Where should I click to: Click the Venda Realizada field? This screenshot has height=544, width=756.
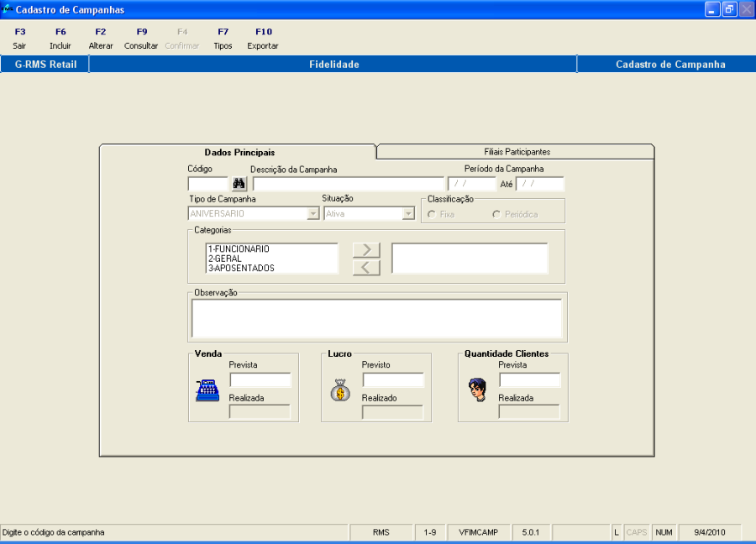pyautogui.click(x=260, y=412)
